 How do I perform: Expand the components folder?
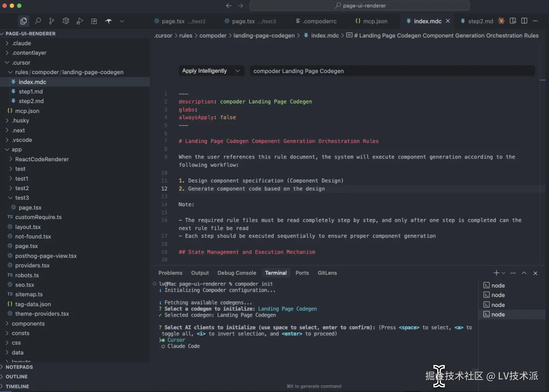[x=75, y=324]
